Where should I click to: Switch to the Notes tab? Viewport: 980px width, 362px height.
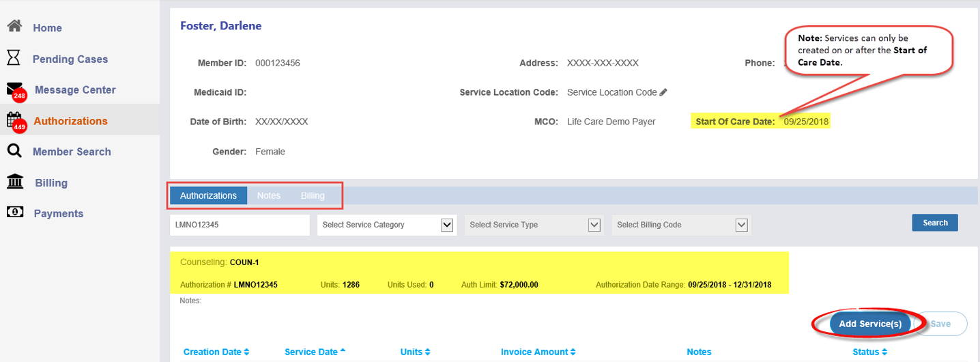click(x=268, y=195)
